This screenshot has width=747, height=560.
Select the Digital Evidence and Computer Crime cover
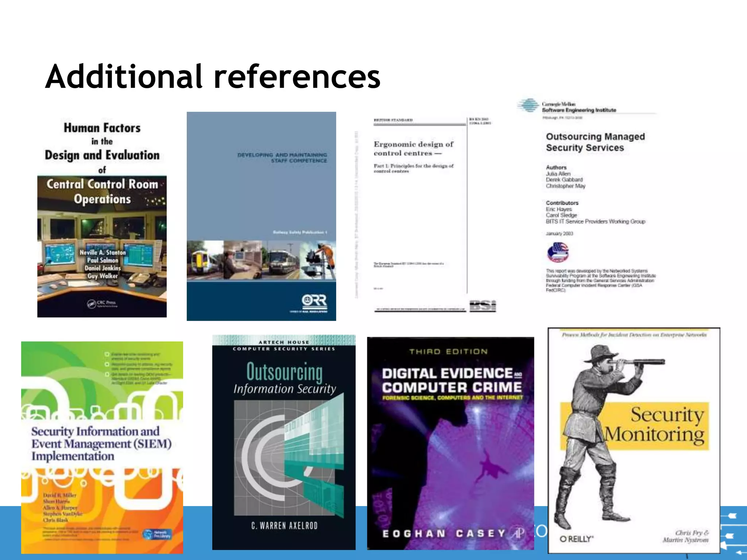450,443
